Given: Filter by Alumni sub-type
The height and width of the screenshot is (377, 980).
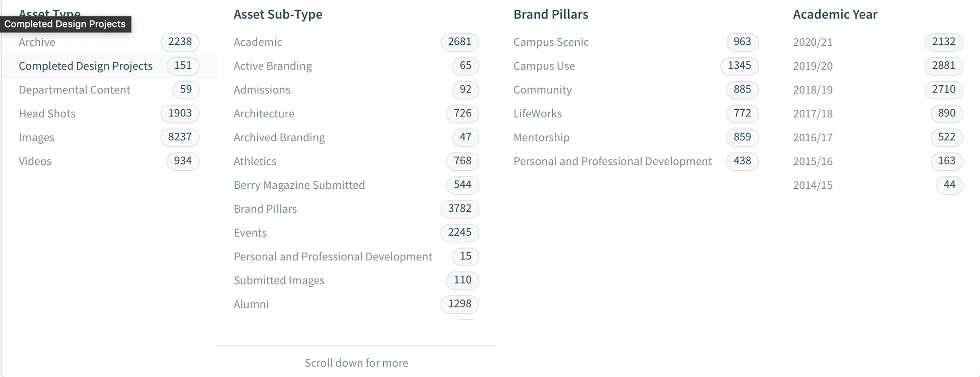Looking at the screenshot, I should pyautogui.click(x=356, y=304).
